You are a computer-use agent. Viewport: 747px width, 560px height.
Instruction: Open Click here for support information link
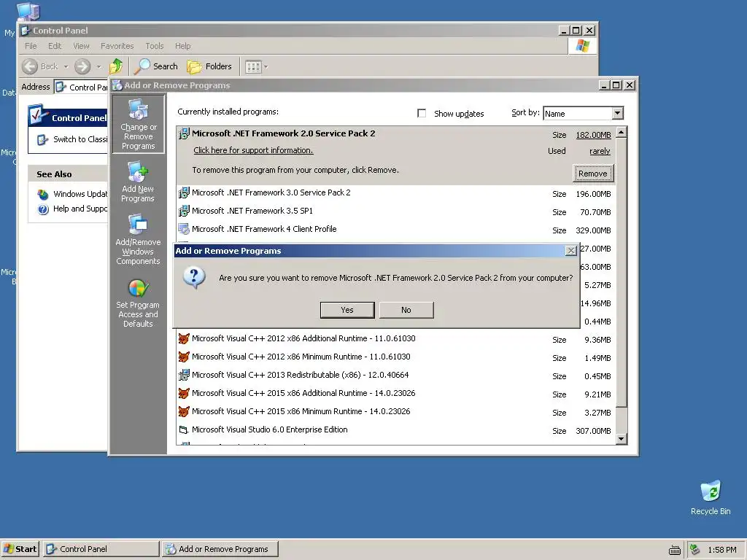pos(253,150)
